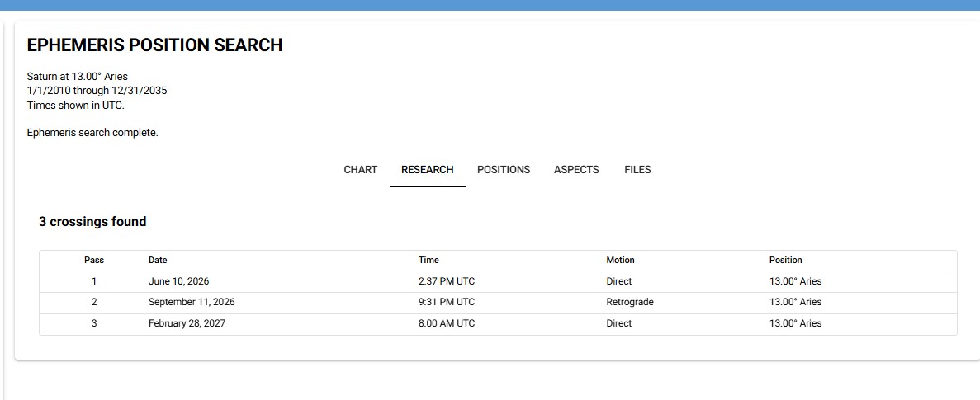Image resolution: width=980 pixels, height=400 pixels.
Task: Click the Pass column header
Action: pyautogui.click(x=94, y=261)
